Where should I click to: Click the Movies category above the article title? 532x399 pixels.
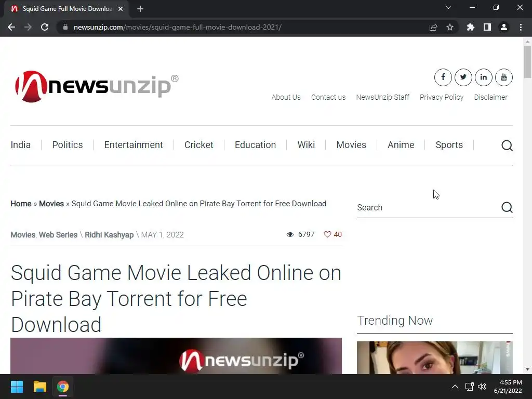coord(23,235)
